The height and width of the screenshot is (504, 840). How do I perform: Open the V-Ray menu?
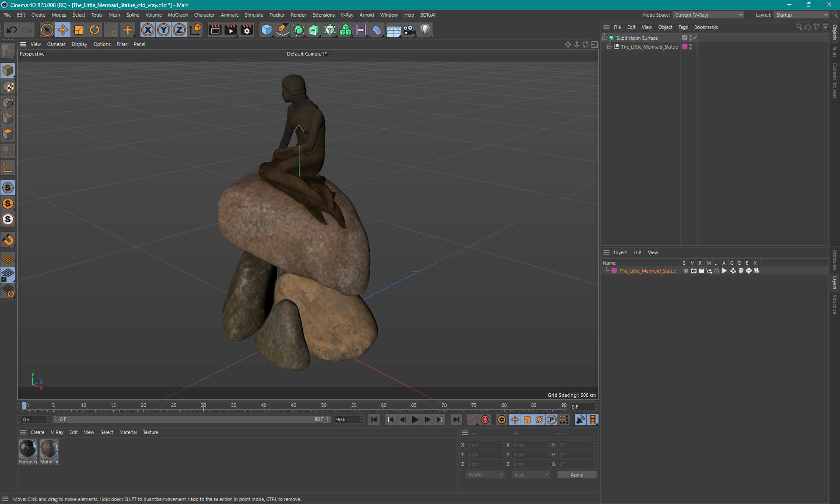tap(347, 15)
